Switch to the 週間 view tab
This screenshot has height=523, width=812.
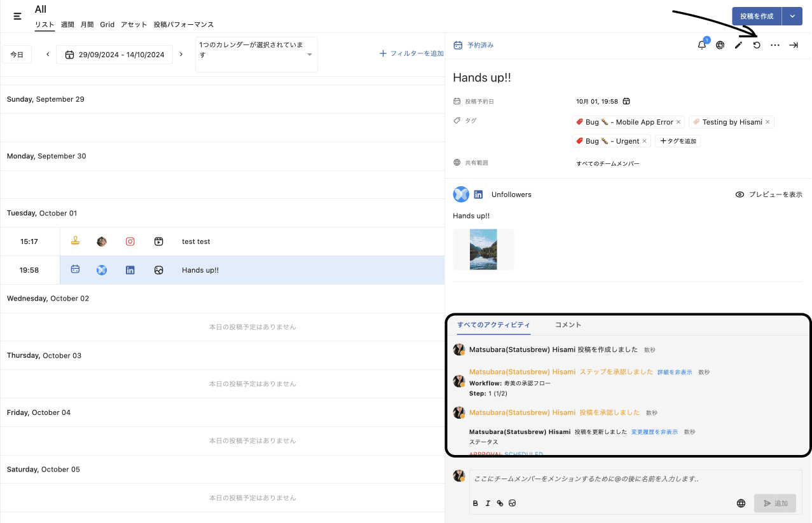(67, 25)
